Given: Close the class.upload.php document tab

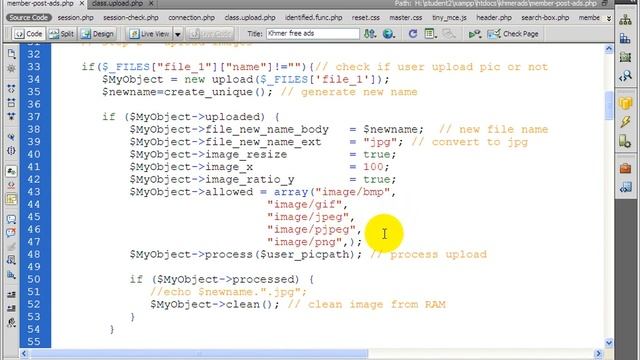Looking at the screenshot, I should point(151,4).
